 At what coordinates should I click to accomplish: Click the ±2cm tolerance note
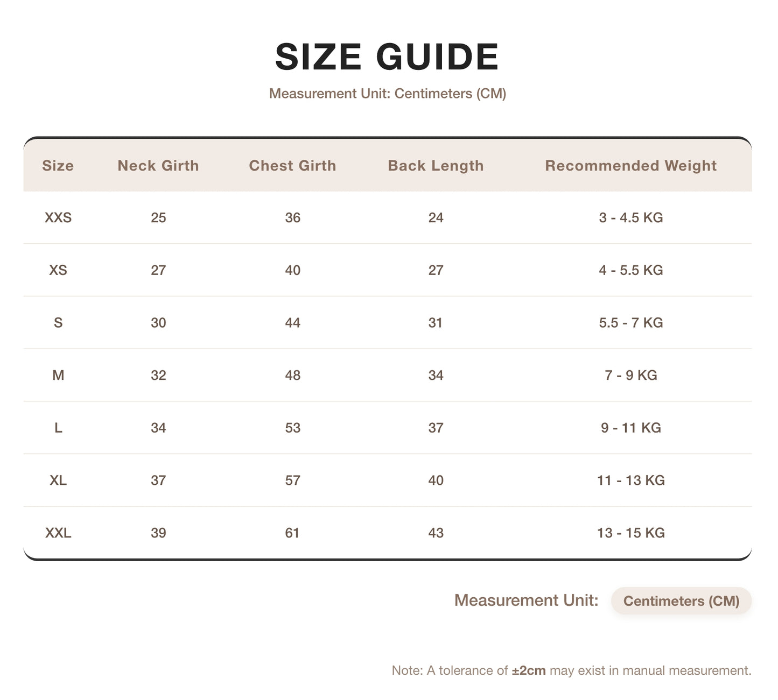[x=571, y=670]
